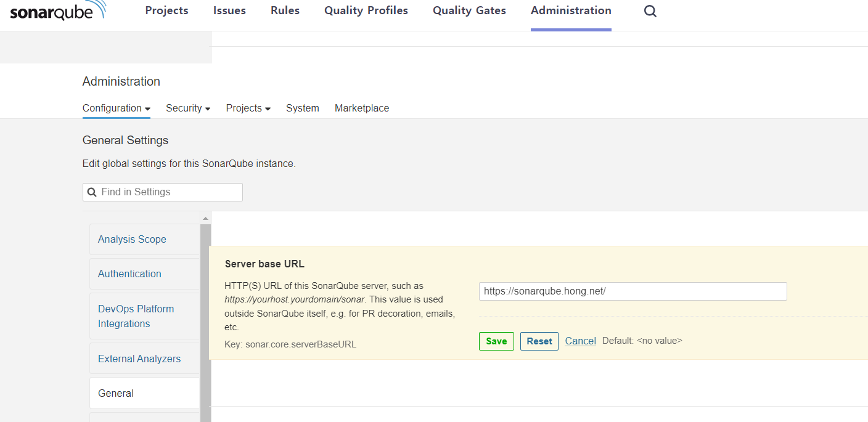Expand the Projects administration dropdown

point(248,108)
